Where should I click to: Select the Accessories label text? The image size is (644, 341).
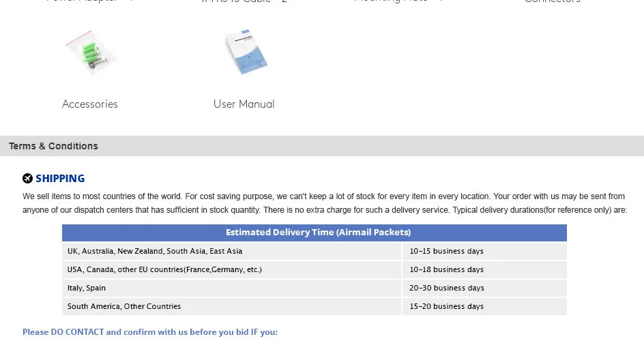[90, 104]
